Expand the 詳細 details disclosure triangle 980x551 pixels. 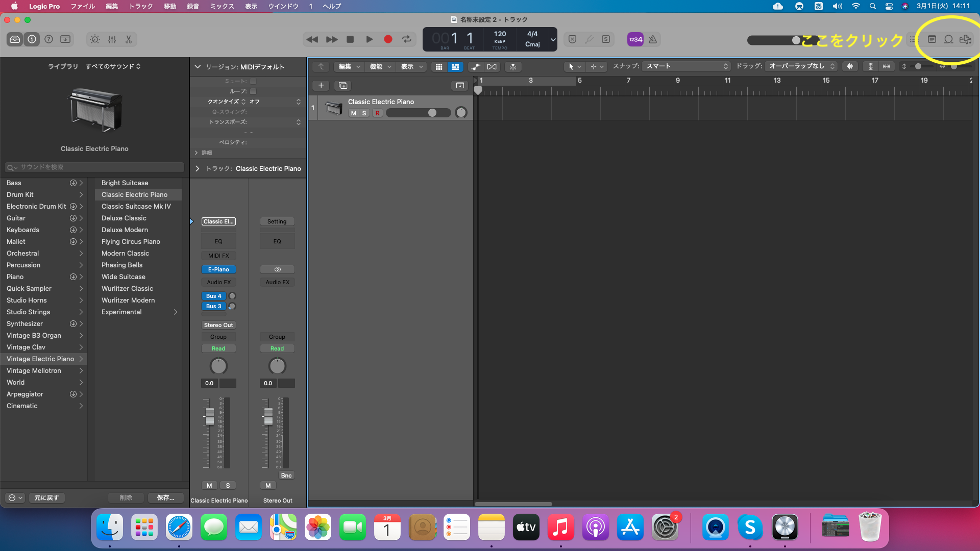[197, 153]
